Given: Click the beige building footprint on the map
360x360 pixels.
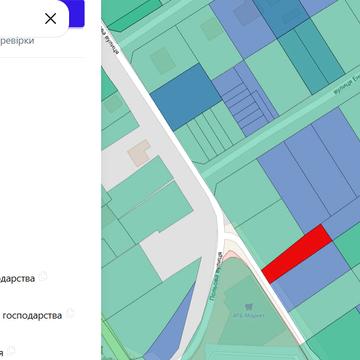Looking at the screenshot, I should click(139, 153).
